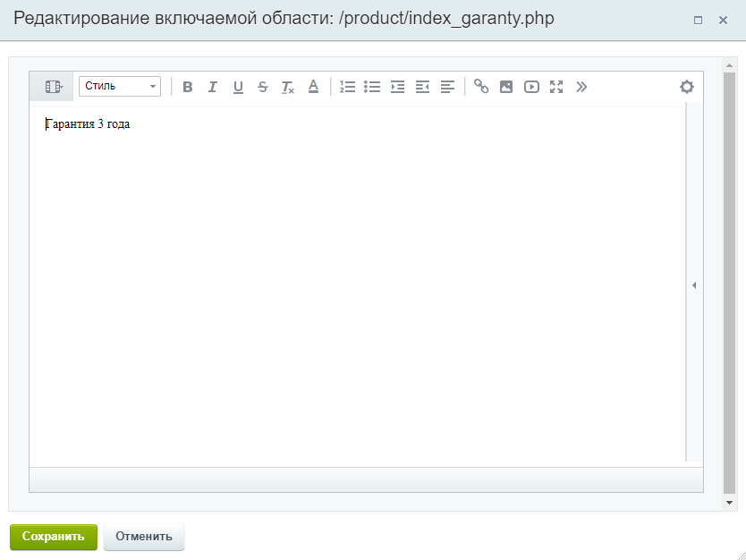The width and height of the screenshot is (746, 560).
Task: Toggle underline formatting
Action: click(x=238, y=87)
